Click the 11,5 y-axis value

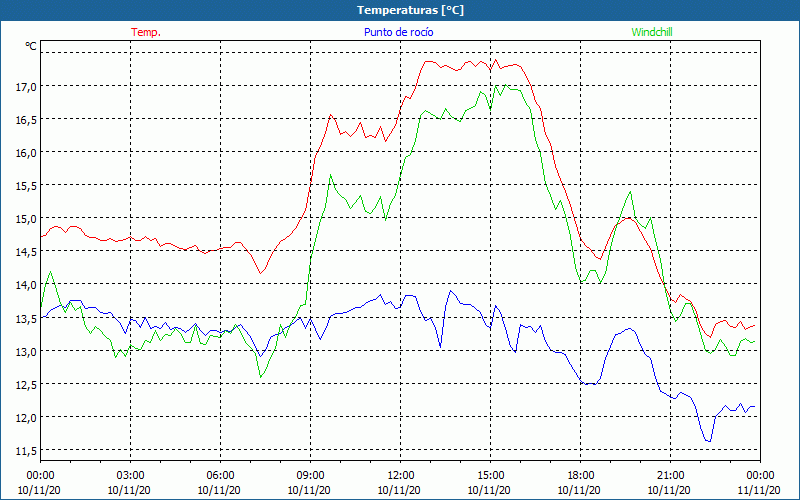pyautogui.click(x=26, y=451)
